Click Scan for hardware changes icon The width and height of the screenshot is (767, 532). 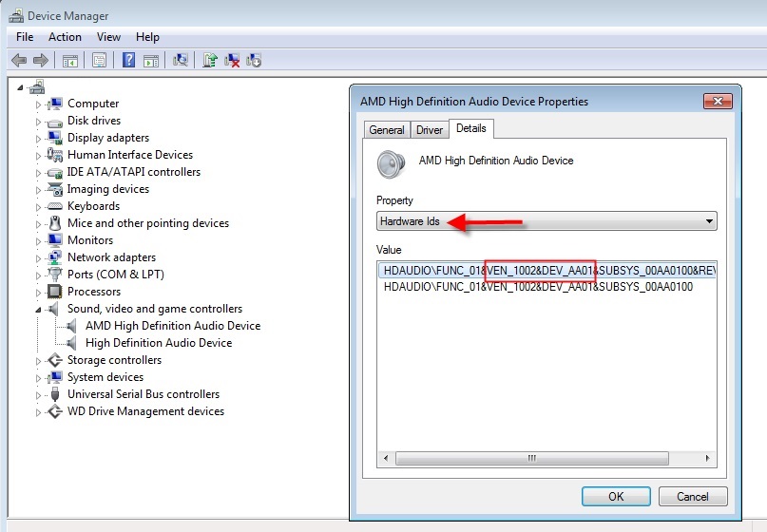180,60
